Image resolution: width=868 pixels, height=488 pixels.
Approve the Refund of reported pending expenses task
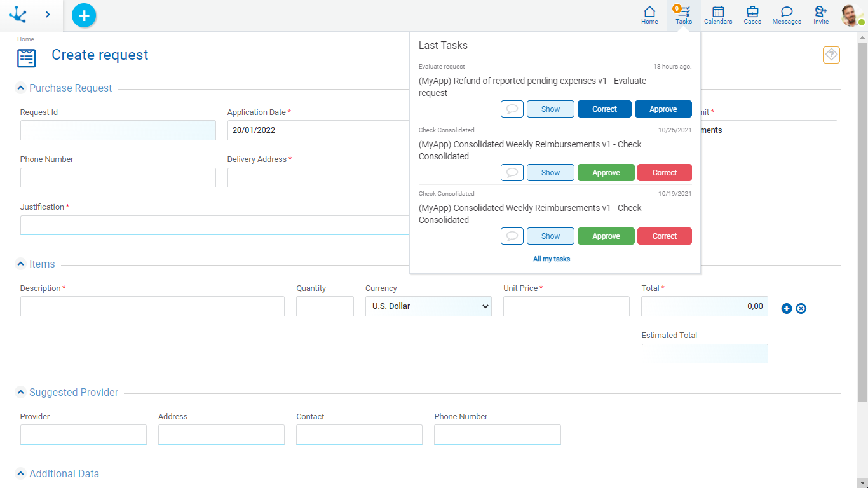[x=663, y=109]
